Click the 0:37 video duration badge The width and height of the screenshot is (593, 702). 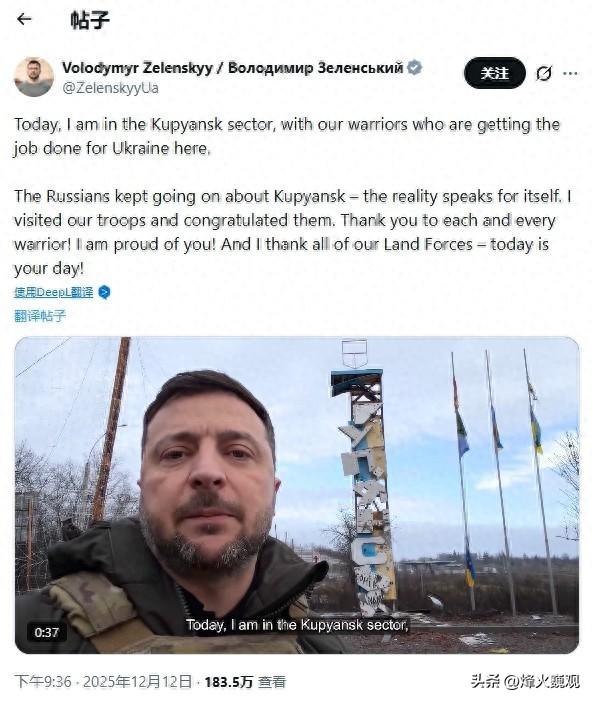pyautogui.click(x=47, y=632)
